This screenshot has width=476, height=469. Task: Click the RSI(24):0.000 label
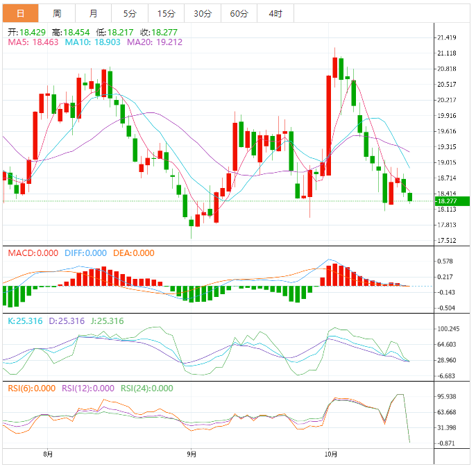tap(147, 389)
